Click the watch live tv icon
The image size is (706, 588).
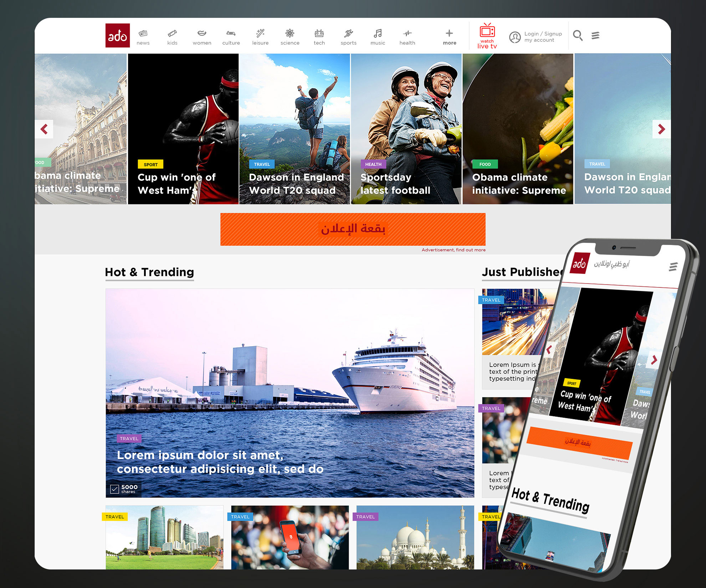pyautogui.click(x=487, y=31)
